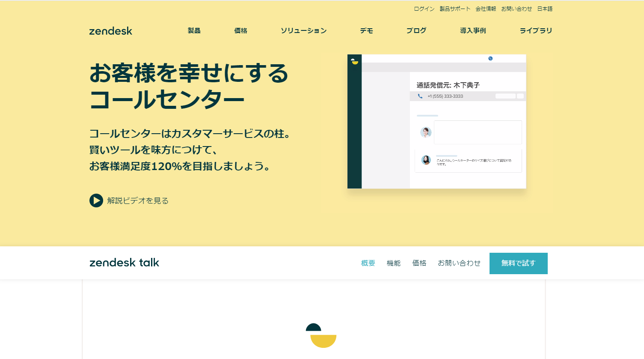Click the Zendesk icon in screenshot sidebar
Viewport: 644px width, 359px height.
pyautogui.click(x=355, y=61)
